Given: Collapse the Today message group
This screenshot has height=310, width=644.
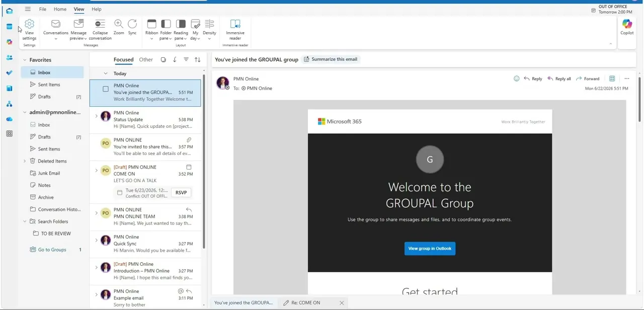Looking at the screenshot, I should point(105,73).
